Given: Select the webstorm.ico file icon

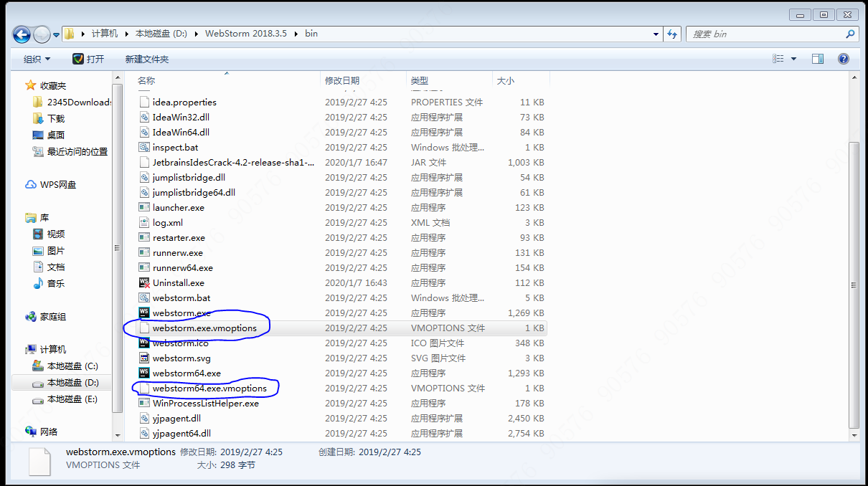Looking at the screenshot, I should [x=144, y=343].
